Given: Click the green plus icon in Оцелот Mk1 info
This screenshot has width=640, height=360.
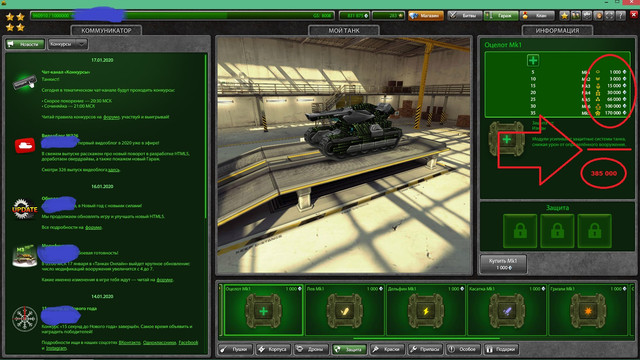Looking at the screenshot, I should [533, 60].
